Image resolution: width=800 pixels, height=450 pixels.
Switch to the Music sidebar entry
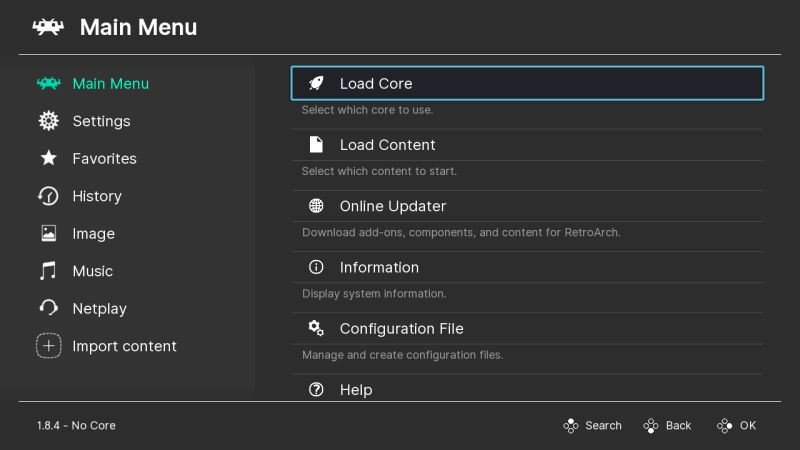pyautogui.click(x=92, y=271)
